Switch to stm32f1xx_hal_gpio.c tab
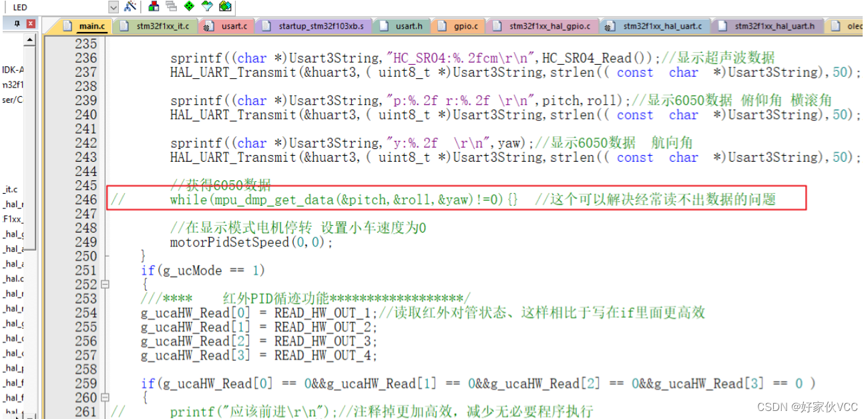This screenshot has width=868, height=419. 543,27
